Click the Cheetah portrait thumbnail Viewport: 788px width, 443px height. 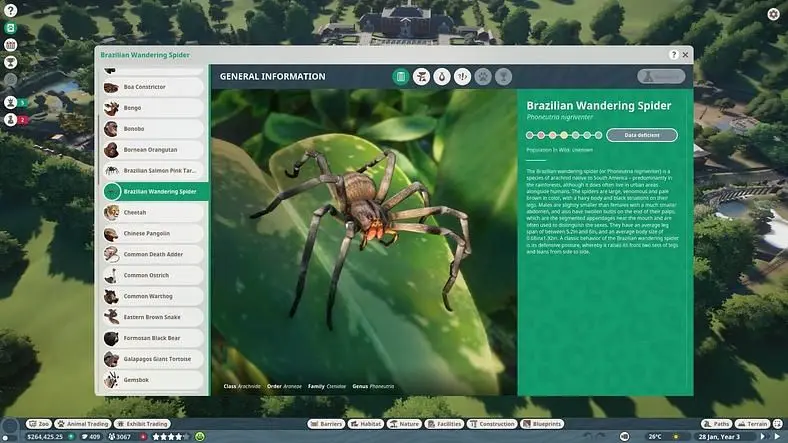(111, 212)
